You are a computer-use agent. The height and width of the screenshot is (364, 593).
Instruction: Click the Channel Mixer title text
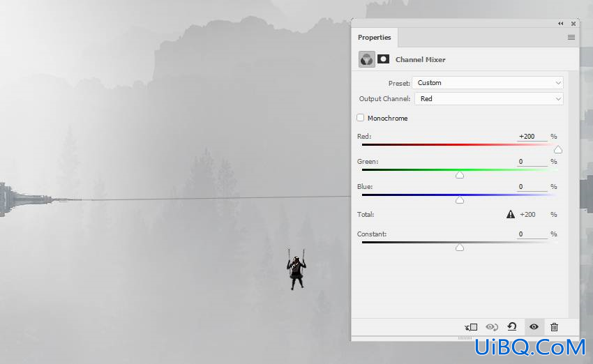(x=420, y=60)
